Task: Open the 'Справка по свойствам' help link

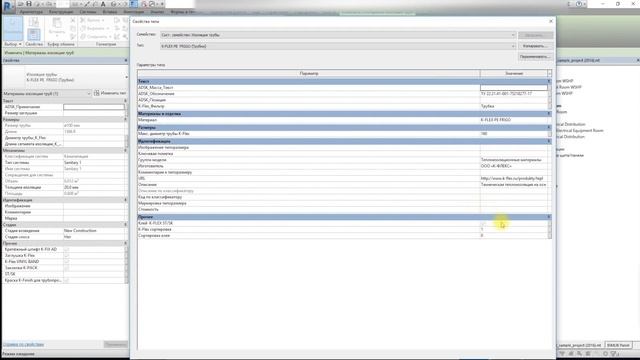Action: (23, 345)
